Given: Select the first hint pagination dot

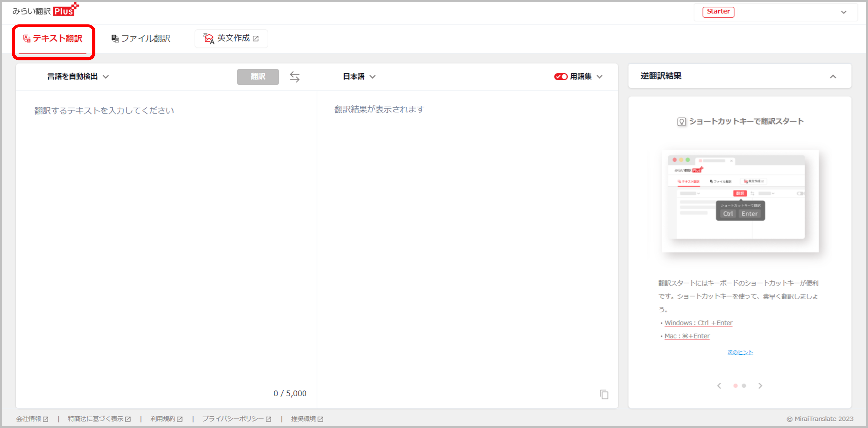Looking at the screenshot, I should click(735, 385).
